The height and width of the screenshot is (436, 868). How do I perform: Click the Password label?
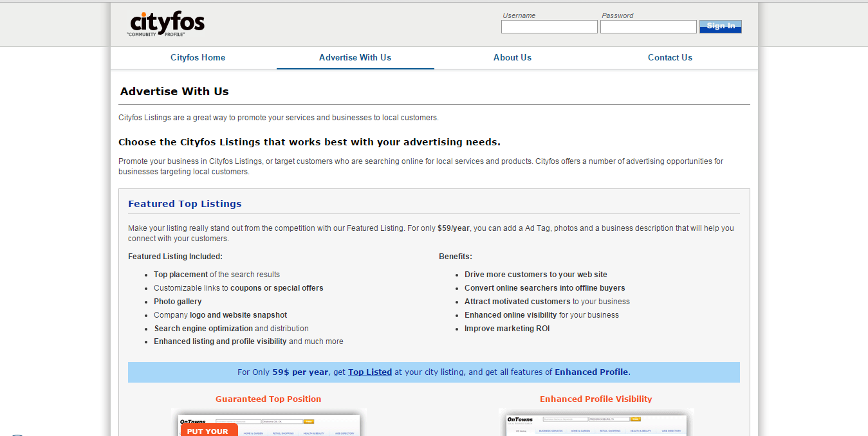[x=618, y=15]
